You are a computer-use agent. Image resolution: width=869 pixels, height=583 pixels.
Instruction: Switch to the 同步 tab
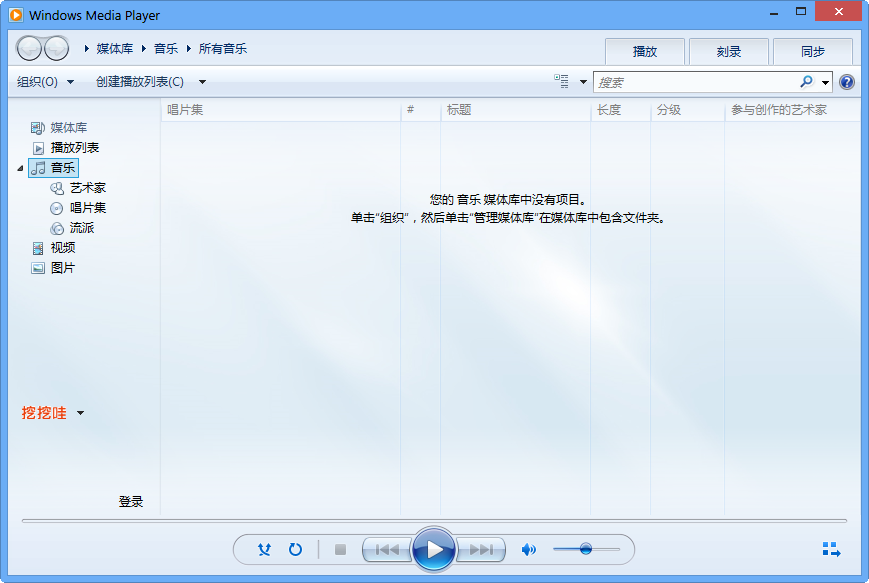[x=811, y=50]
